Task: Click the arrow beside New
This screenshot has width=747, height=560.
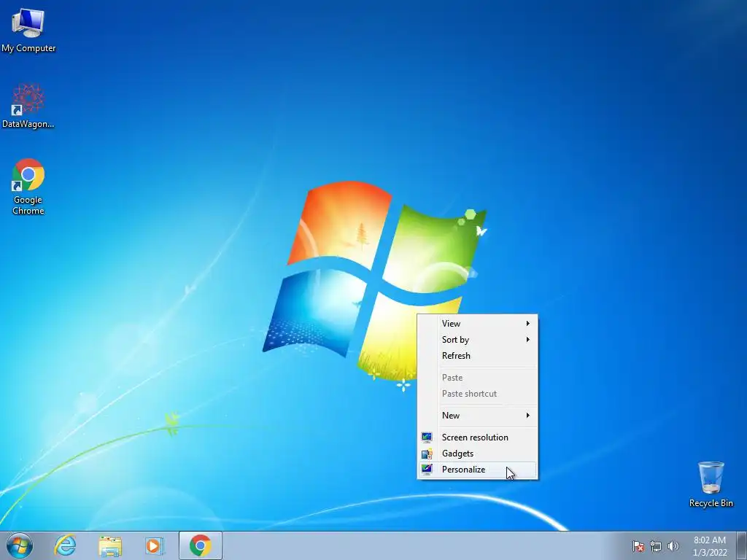Action: click(x=528, y=415)
